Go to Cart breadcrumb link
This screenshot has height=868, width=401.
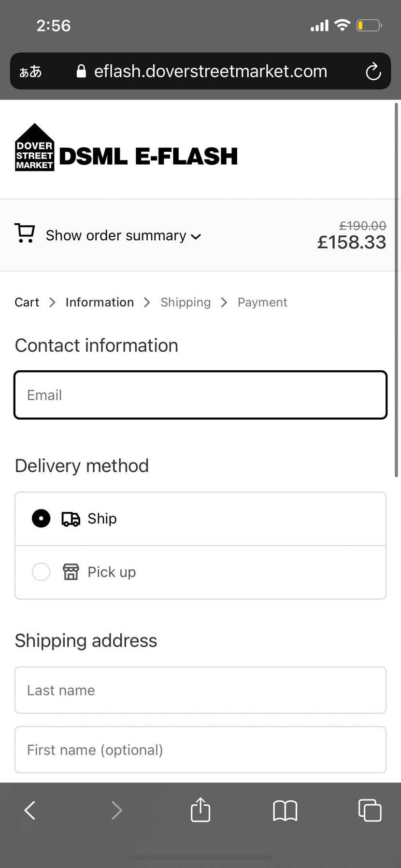tap(27, 302)
